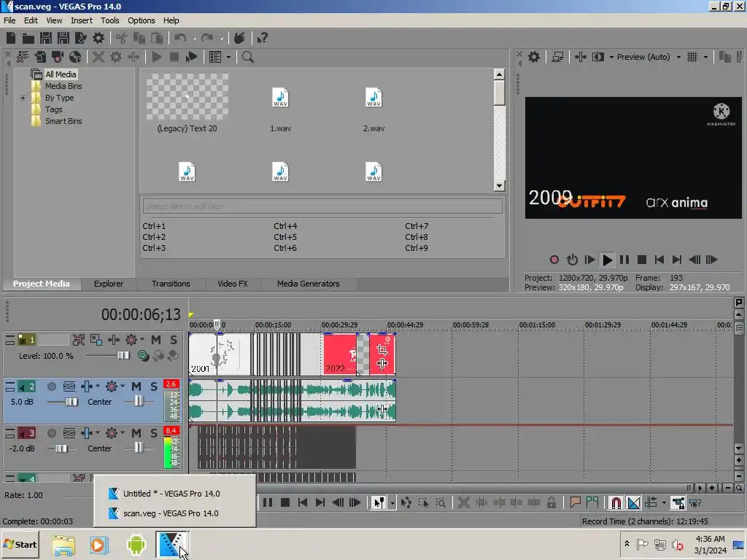Screen dimensions: 747x560
Task: Mute audio track 3
Action: point(136,433)
